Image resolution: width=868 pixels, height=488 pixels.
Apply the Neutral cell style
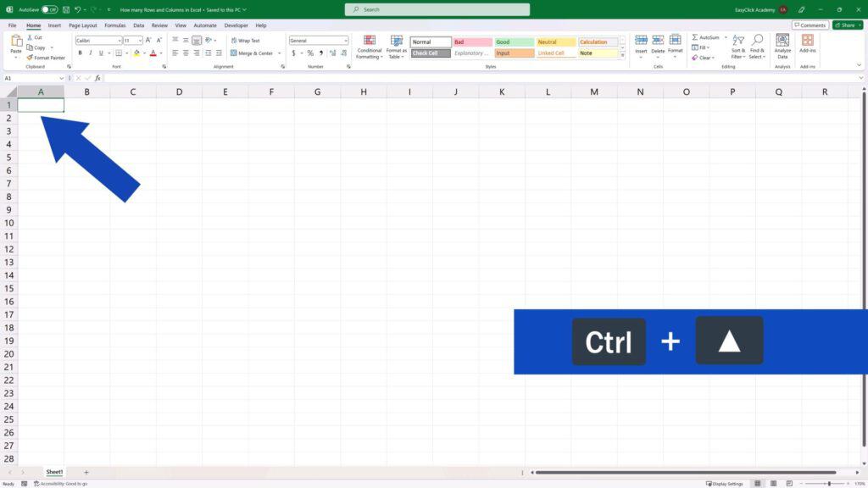[x=556, y=42]
